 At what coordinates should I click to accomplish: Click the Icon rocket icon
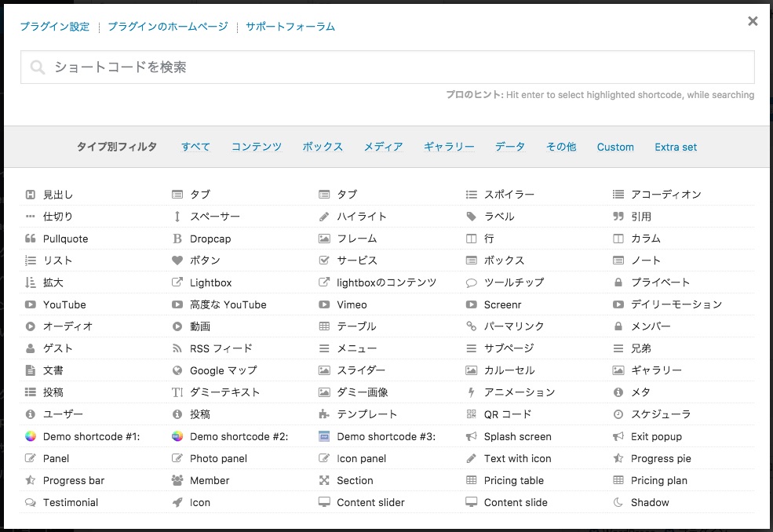click(177, 502)
